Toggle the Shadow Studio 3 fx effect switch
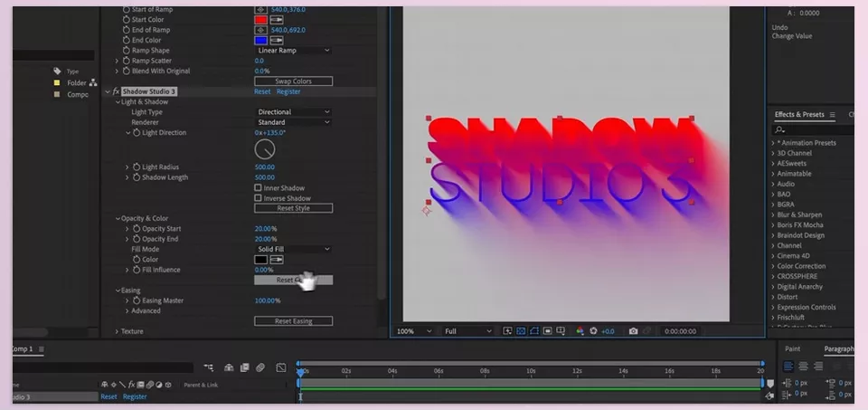This screenshot has height=410, width=868. click(x=117, y=91)
